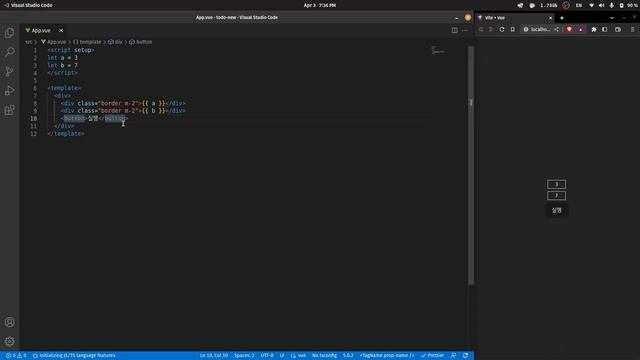Screen dimensions: 640x360
Task: Click Initializing JS/TS language features status
Action: 74,356
